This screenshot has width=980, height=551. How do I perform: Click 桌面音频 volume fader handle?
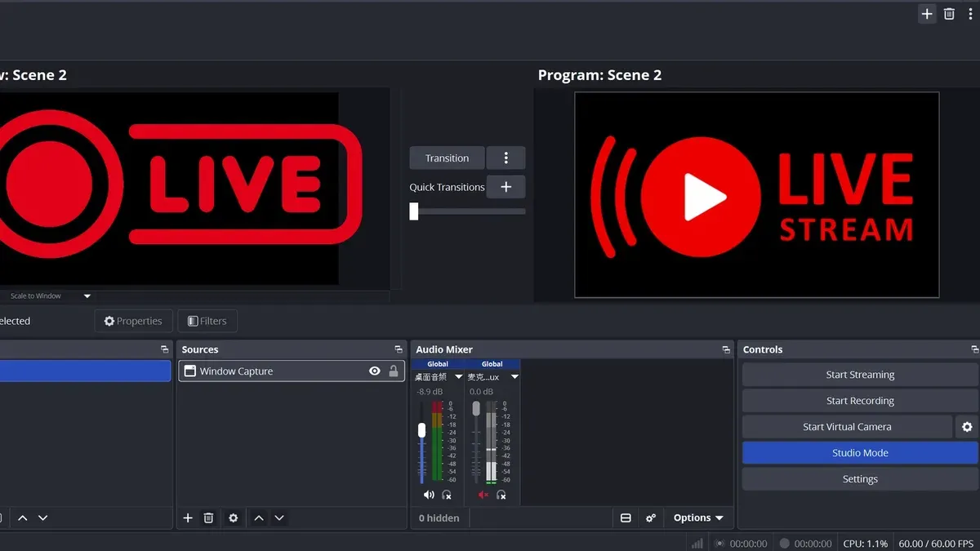click(x=422, y=429)
